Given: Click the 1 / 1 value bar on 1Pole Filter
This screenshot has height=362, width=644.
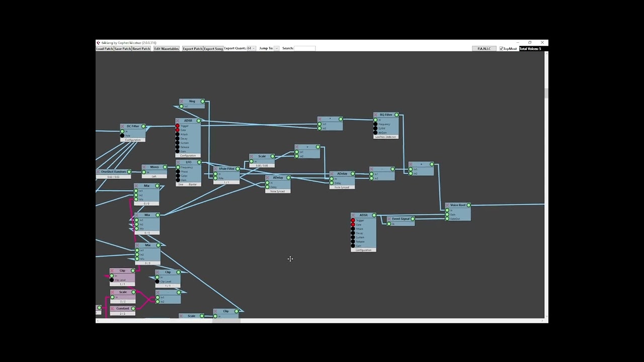Looking at the screenshot, I should click(226, 183).
